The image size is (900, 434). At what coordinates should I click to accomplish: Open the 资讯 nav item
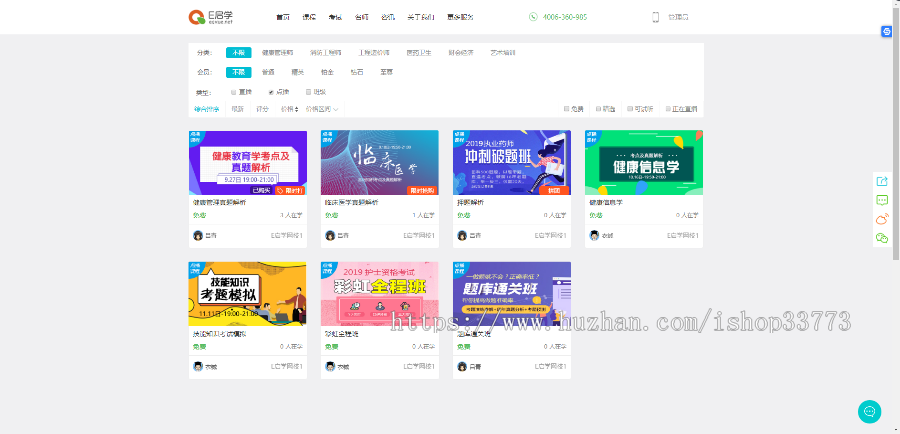[388, 17]
